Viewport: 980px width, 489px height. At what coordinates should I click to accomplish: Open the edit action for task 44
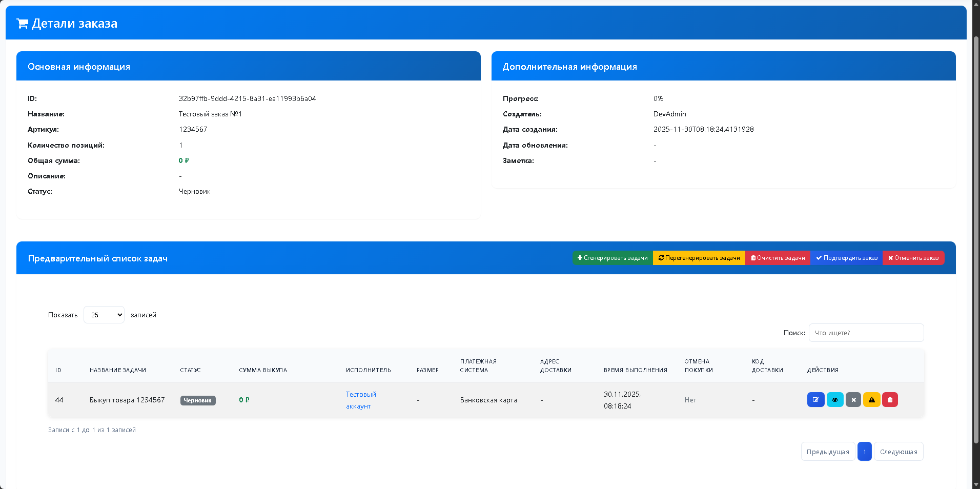point(815,400)
